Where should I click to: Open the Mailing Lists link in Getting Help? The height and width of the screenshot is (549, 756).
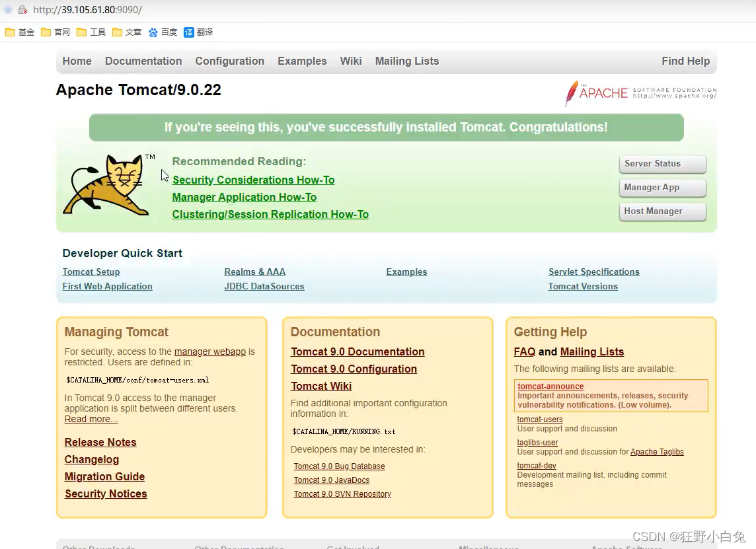(592, 352)
